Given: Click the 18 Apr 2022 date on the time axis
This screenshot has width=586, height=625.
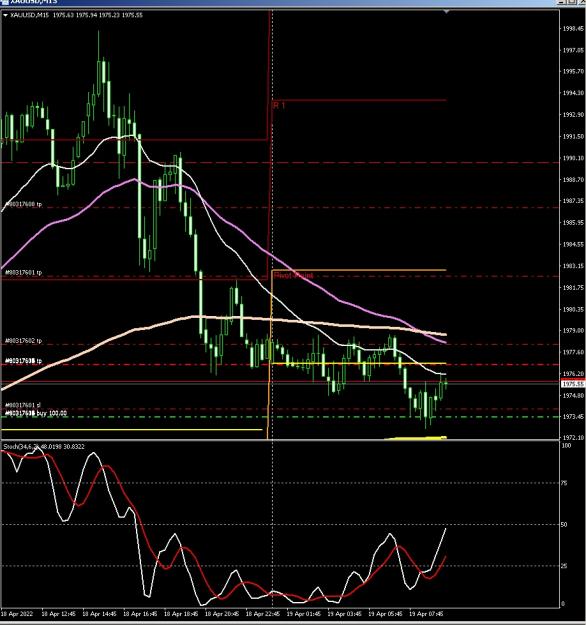Looking at the screenshot, I should [x=17, y=614].
